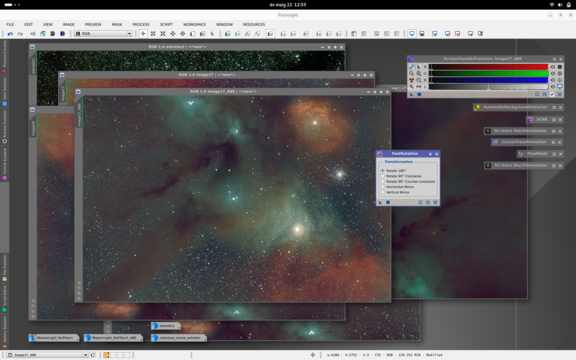Click the reset icon in ScreenTransferFunction
The height and width of the screenshot is (360, 576).
pos(559,94)
